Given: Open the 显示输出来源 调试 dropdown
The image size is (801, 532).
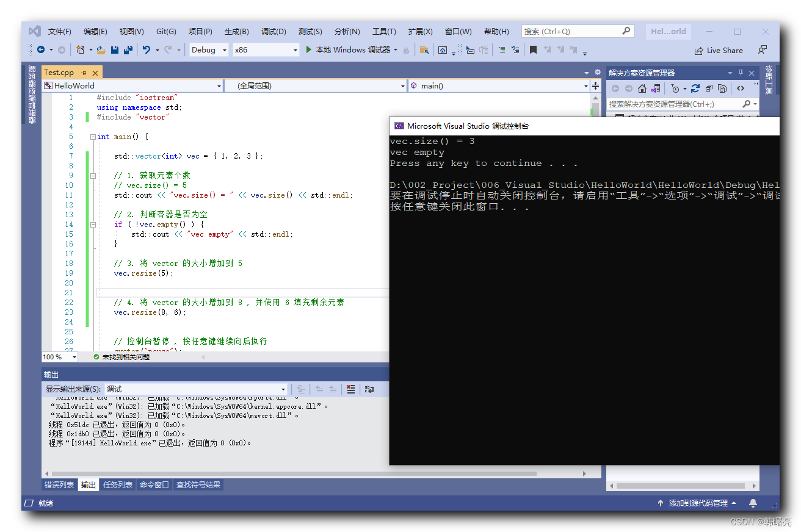Looking at the screenshot, I should [197, 389].
